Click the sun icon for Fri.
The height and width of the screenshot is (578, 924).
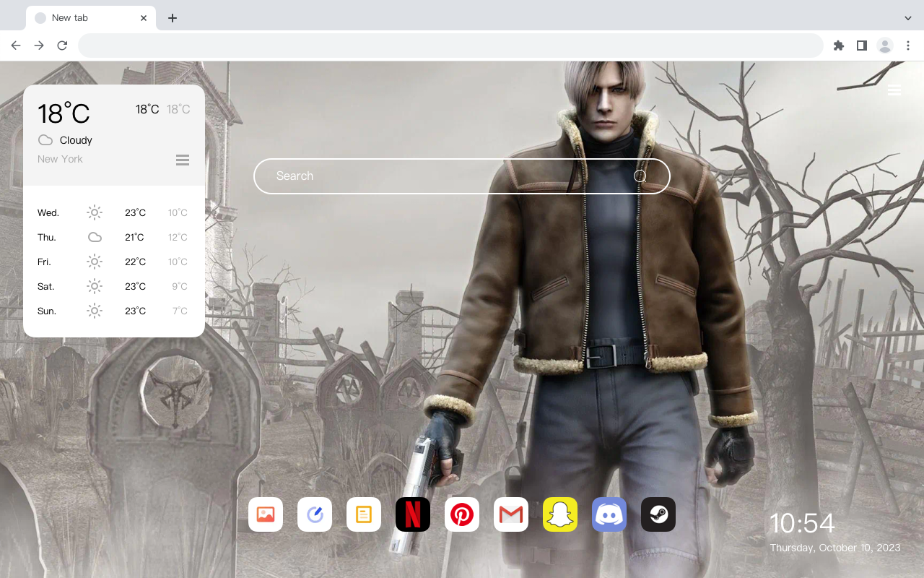(95, 262)
